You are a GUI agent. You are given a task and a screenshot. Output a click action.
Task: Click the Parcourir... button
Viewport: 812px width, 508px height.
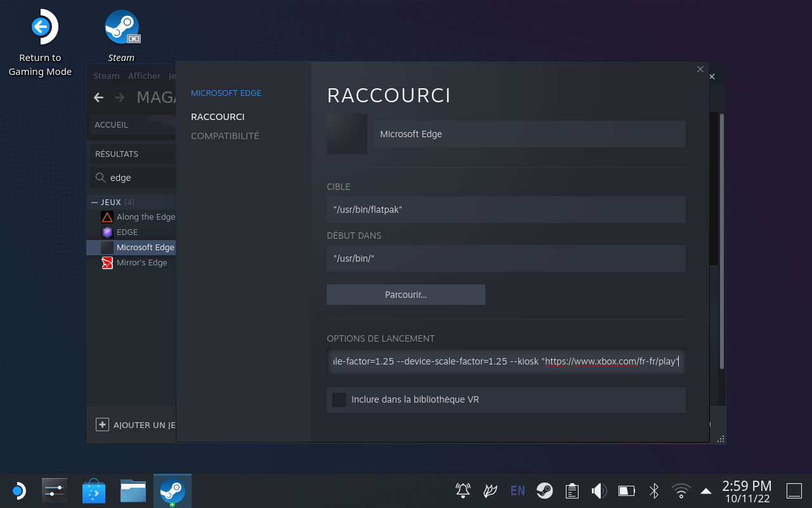pyautogui.click(x=406, y=295)
